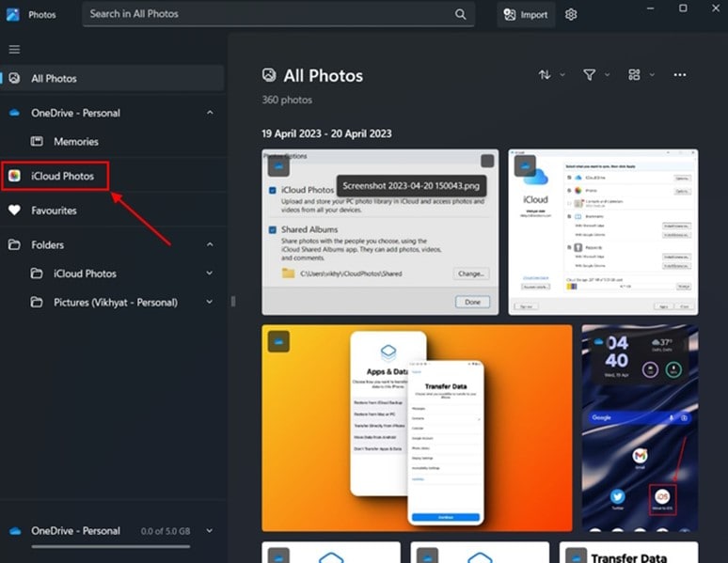728x563 pixels.
Task: Open the orange Apps & Data thumbnail
Action: (x=417, y=428)
